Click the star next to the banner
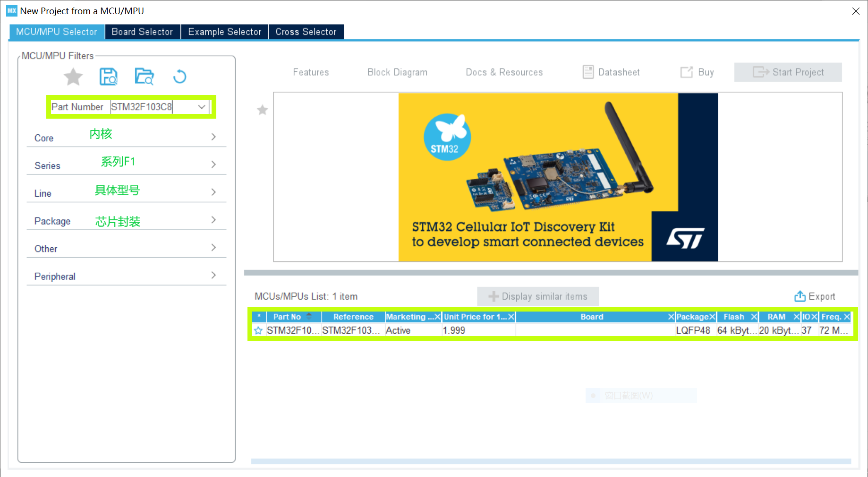 pos(262,110)
